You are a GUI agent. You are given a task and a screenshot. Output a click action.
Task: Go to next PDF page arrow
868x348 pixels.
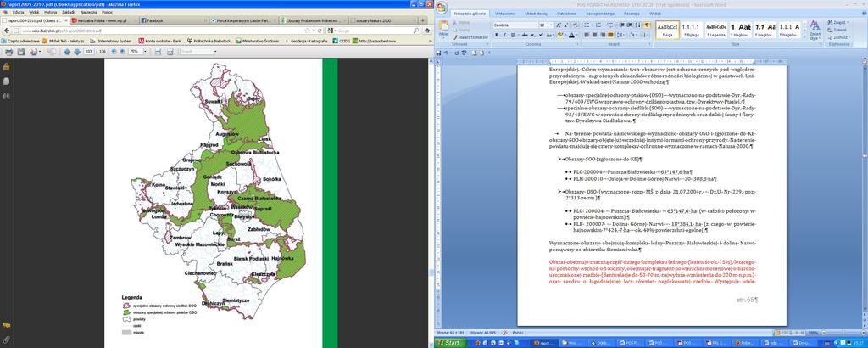click(x=77, y=52)
